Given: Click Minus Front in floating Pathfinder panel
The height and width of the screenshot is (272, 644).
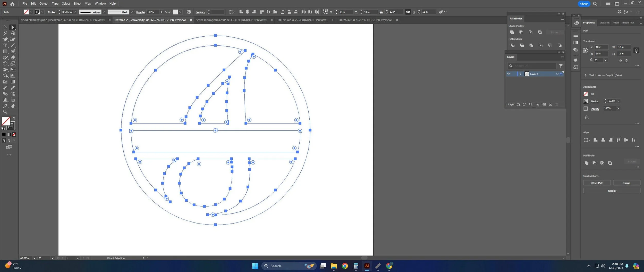Looking at the screenshot, I should click(521, 32).
